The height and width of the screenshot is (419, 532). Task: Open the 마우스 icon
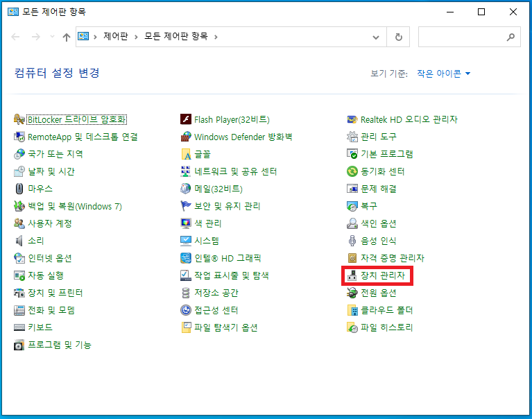tap(19, 189)
